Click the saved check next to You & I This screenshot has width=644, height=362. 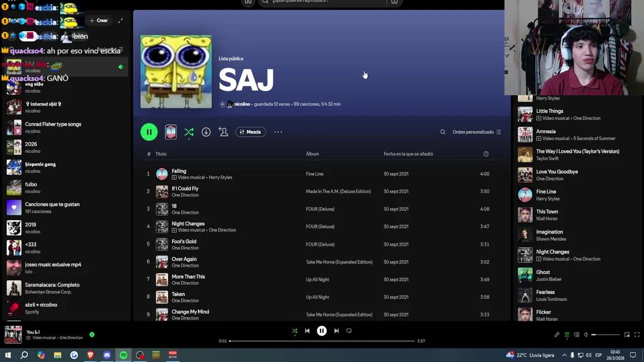[x=92, y=334]
